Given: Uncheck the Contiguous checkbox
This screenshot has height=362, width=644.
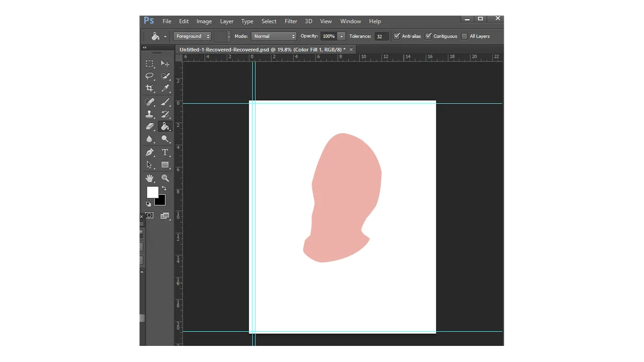Looking at the screenshot, I should 429,36.
